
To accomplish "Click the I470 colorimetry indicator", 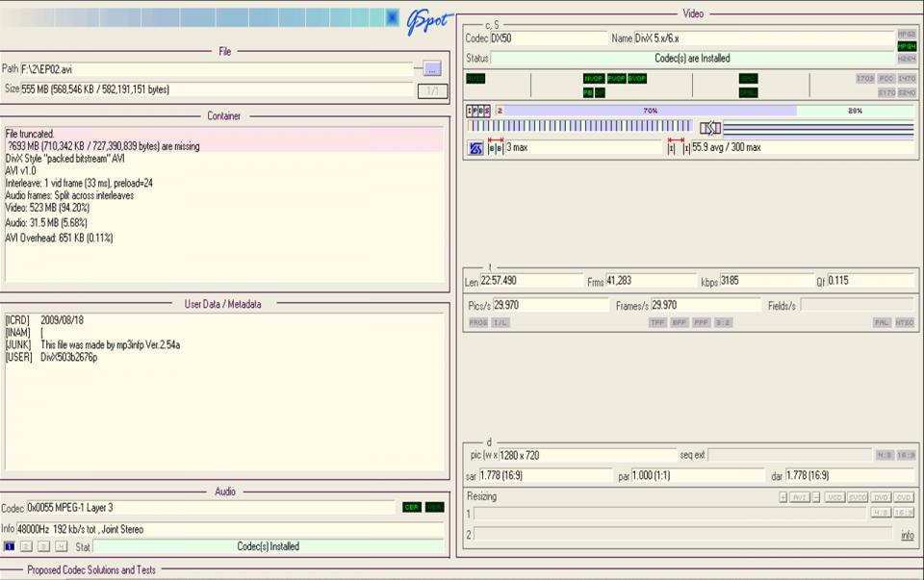I will [x=907, y=78].
